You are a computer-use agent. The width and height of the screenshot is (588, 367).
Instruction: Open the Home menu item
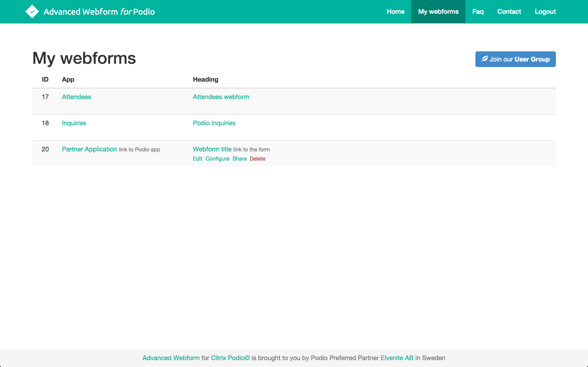(395, 11)
